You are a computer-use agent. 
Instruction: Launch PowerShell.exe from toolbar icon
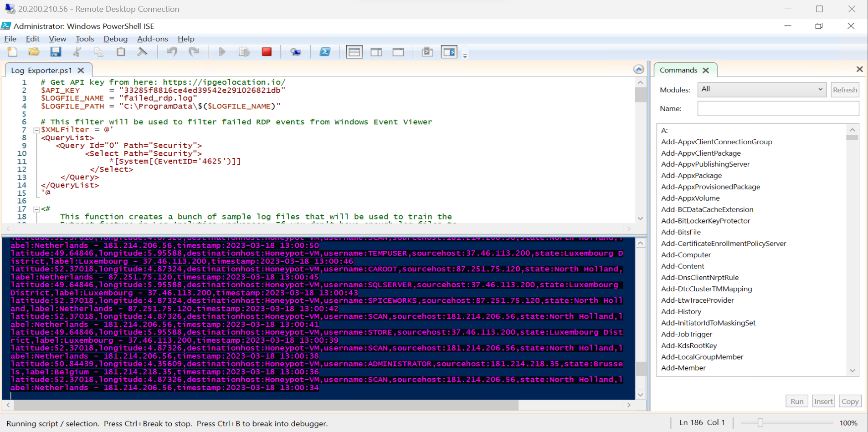pos(325,52)
